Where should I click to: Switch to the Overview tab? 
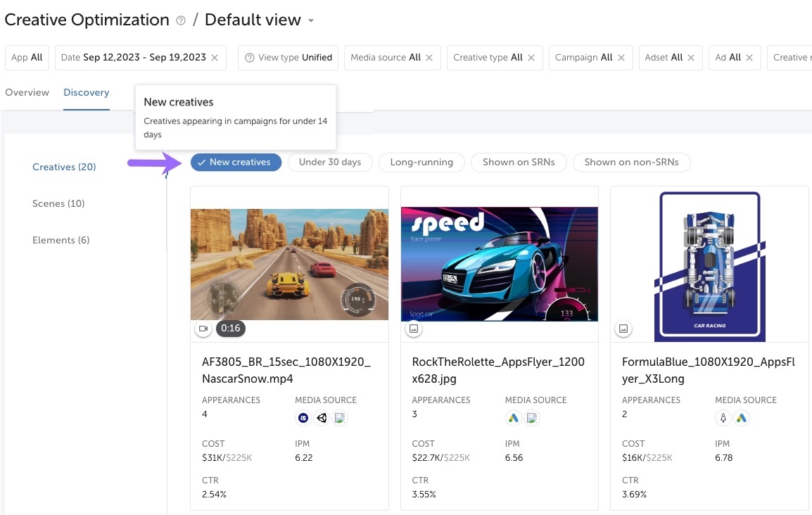27,92
